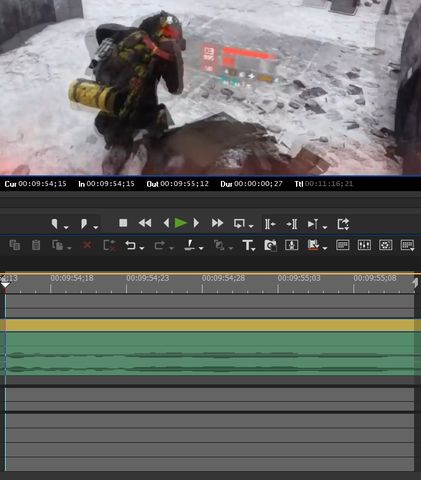Image resolution: width=421 pixels, height=480 pixels.
Task: Open the Replace clip dropdown arrow
Action: pyautogui.click(x=69, y=248)
